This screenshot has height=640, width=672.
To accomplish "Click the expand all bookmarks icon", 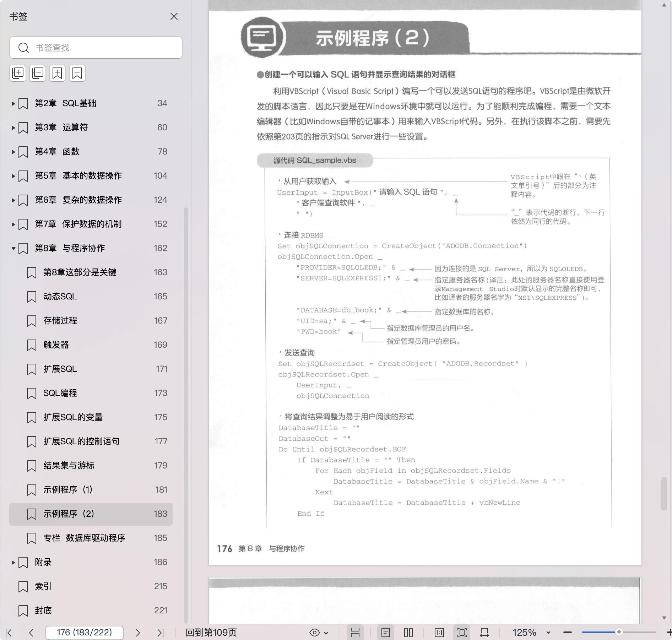I will [x=18, y=73].
